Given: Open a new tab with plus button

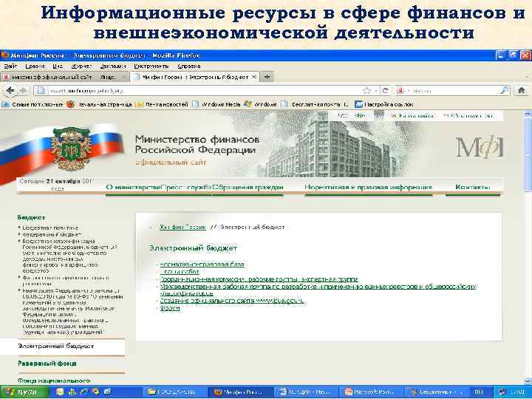Looking at the screenshot, I should (x=267, y=77).
